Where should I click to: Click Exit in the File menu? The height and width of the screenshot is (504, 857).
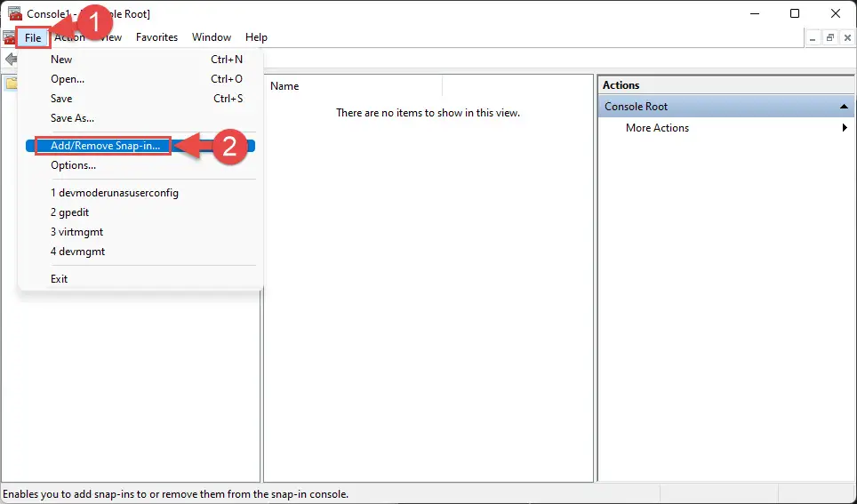tap(140, 279)
